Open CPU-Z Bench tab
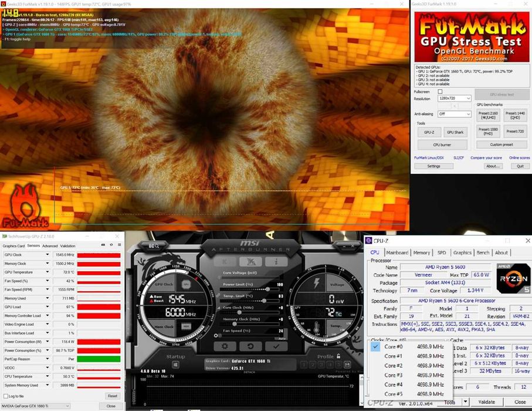 pyautogui.click(x=483, y=252)
